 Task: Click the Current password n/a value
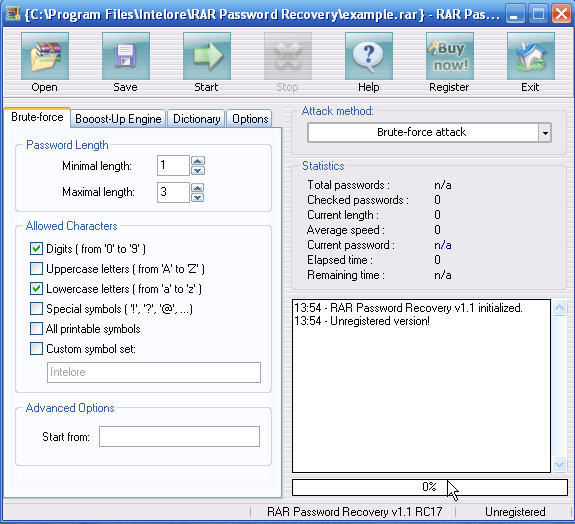(x=443, y=245)
